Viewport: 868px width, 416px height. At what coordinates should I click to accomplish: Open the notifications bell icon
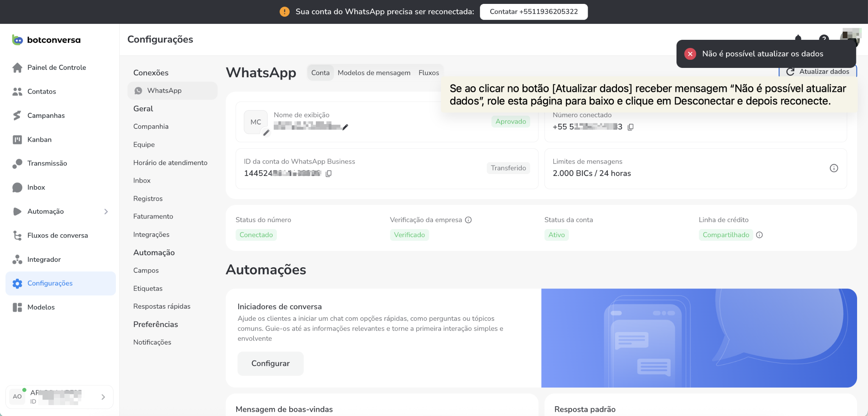click(798, 39)
